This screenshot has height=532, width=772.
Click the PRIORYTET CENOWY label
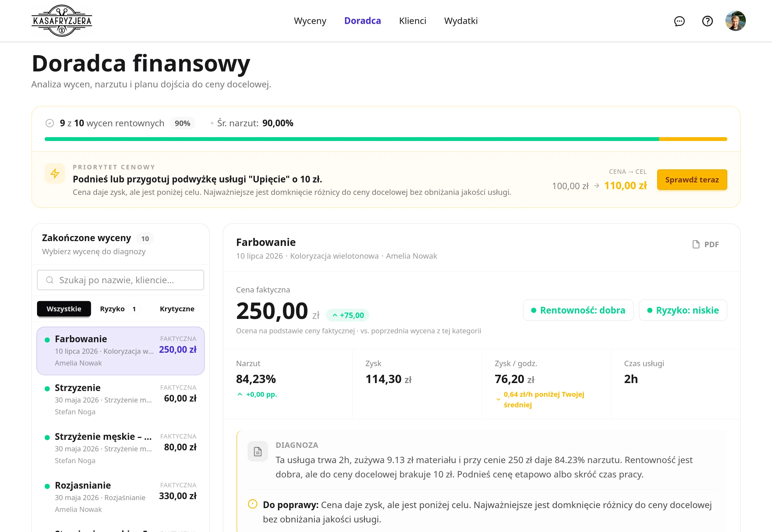click(x=114, y=167)
